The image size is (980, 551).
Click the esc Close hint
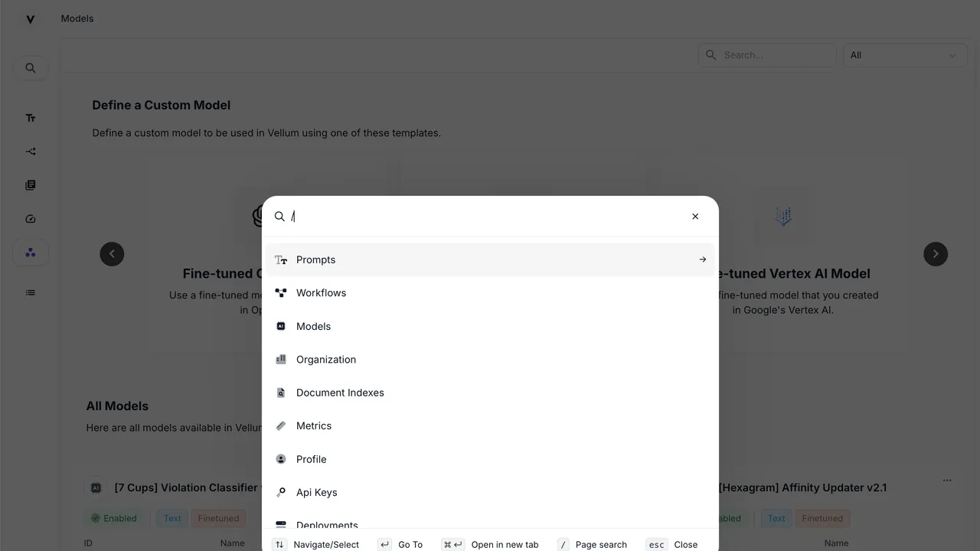(x=671, y=545)
